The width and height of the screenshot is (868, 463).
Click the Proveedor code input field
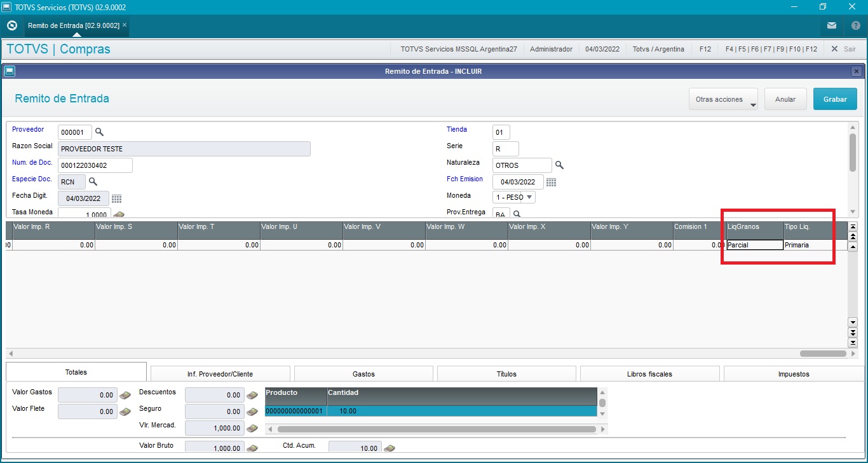tap(75, 132)
